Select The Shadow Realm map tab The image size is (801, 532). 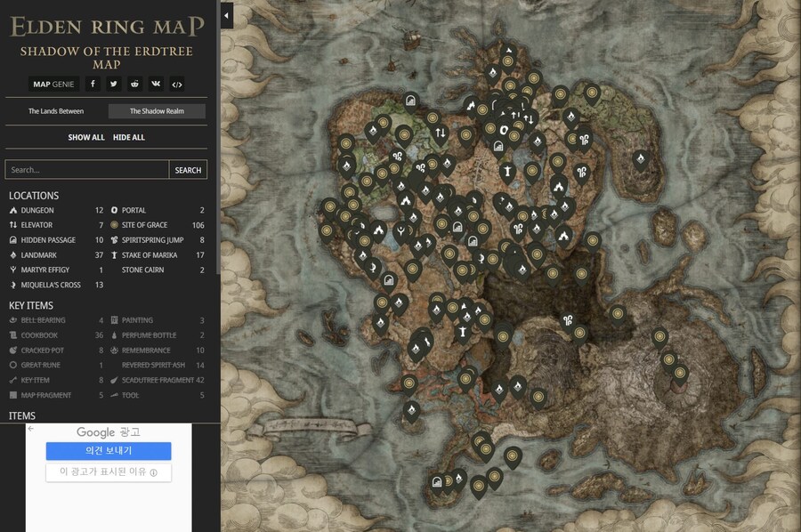[157, 111]
